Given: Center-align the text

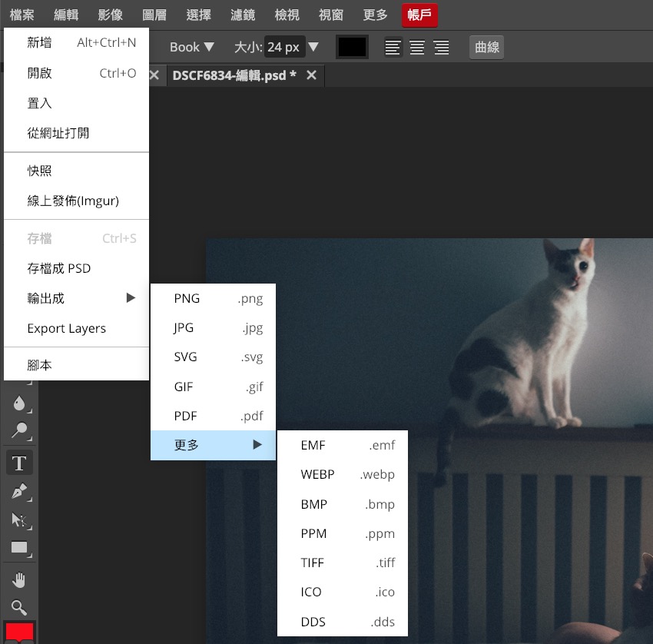Looking at the screenshot, I should coord(417,47).
